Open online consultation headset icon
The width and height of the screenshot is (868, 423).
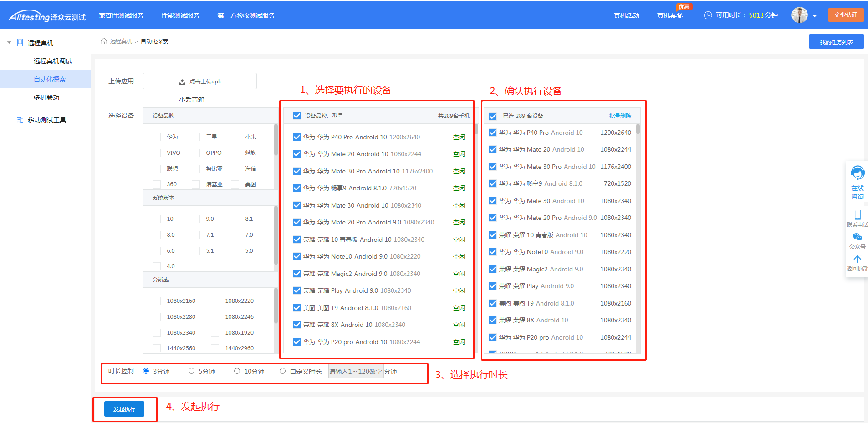[858, 173]
